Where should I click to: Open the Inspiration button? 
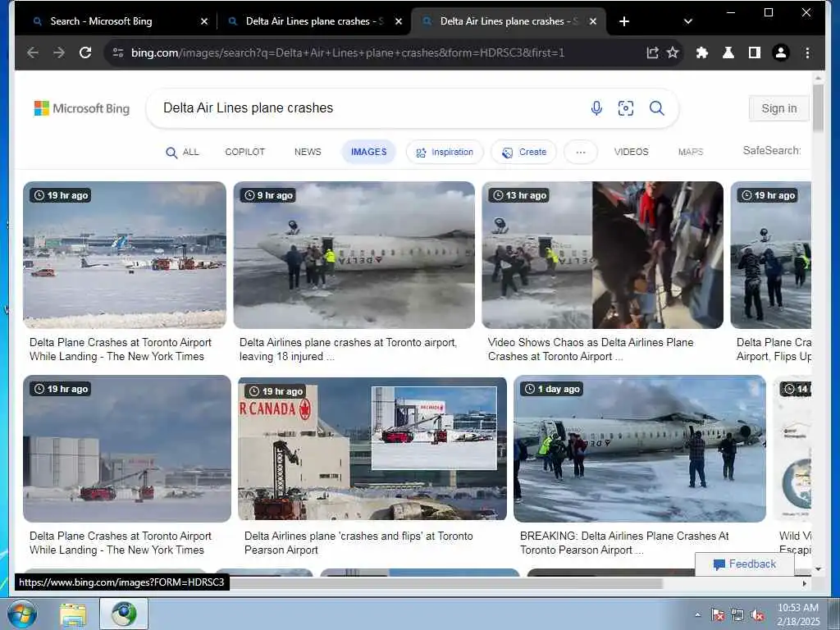point(445,152)
